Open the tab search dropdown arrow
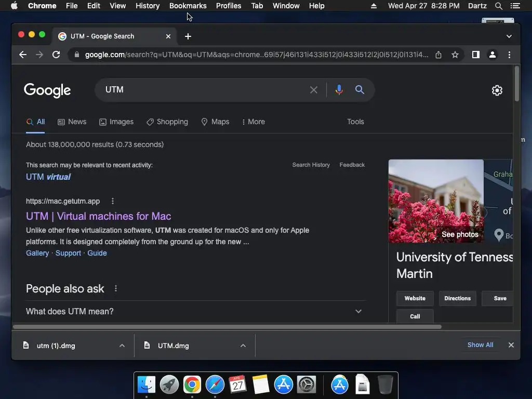 pos(509,36)
